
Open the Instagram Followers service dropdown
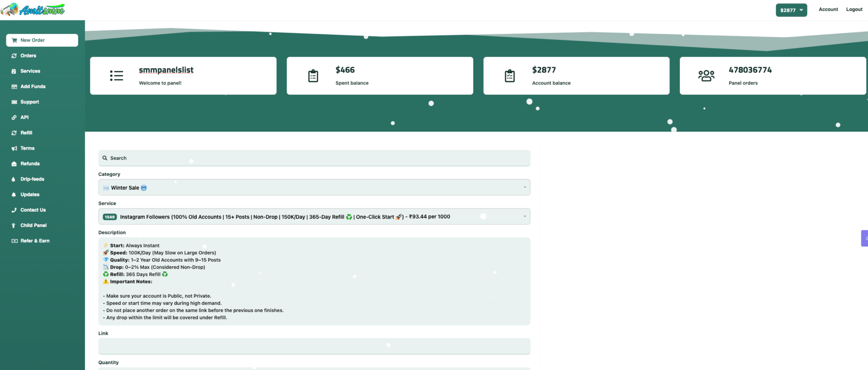[x=314, y=217]
